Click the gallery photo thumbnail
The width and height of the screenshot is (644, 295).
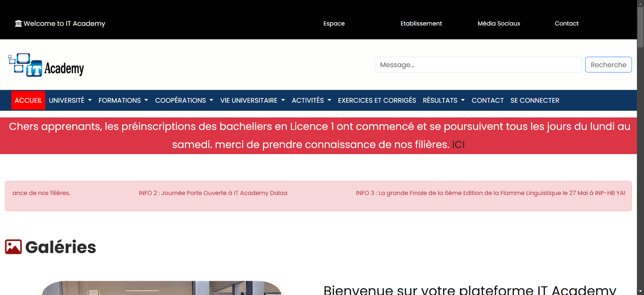tap(161, 288)
